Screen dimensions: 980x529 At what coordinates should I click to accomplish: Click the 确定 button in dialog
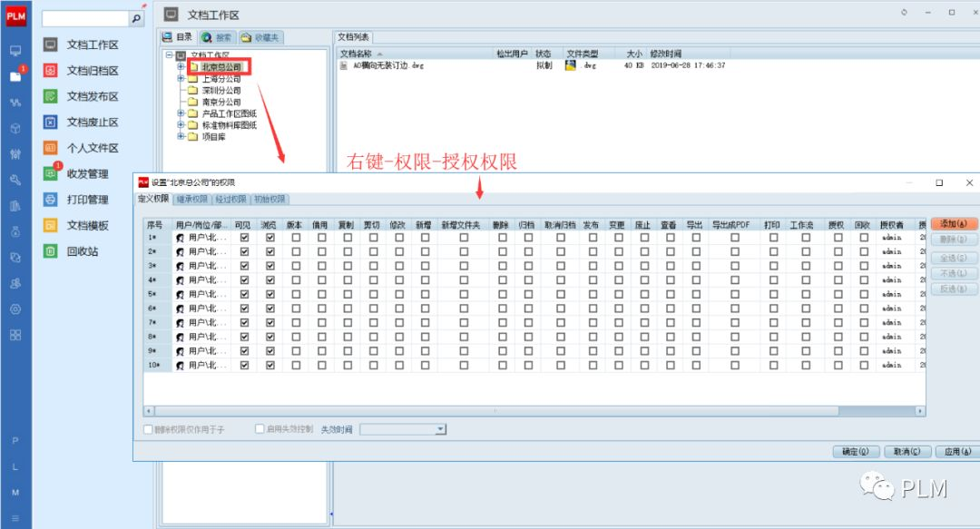point(855,451)
